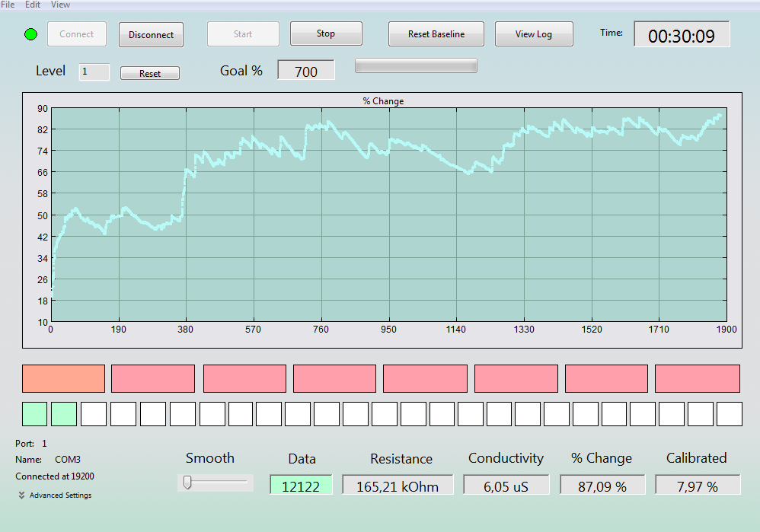Click the Smooth slider handle

(x=187, y=482)
